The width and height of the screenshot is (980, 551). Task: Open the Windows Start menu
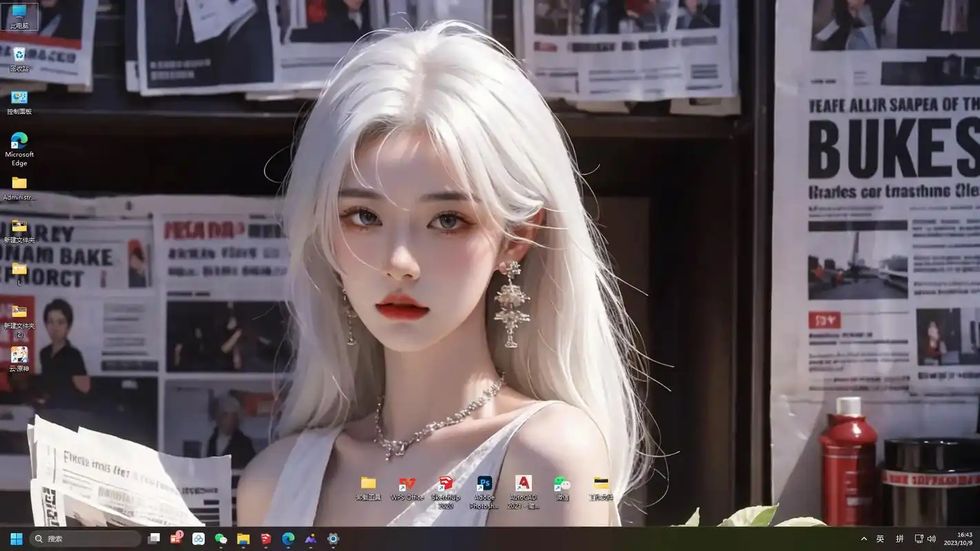17,539
